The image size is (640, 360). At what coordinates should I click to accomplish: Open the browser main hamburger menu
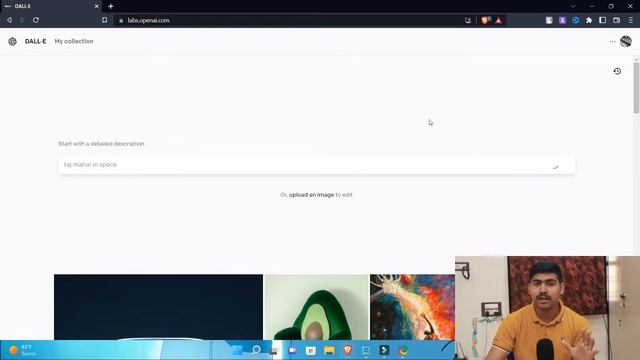[x=631, y=20]
